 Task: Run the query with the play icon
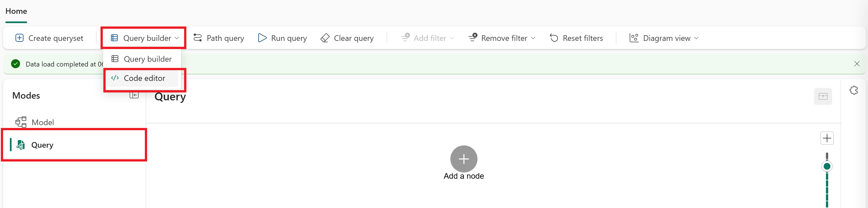[x=262, y=38]
